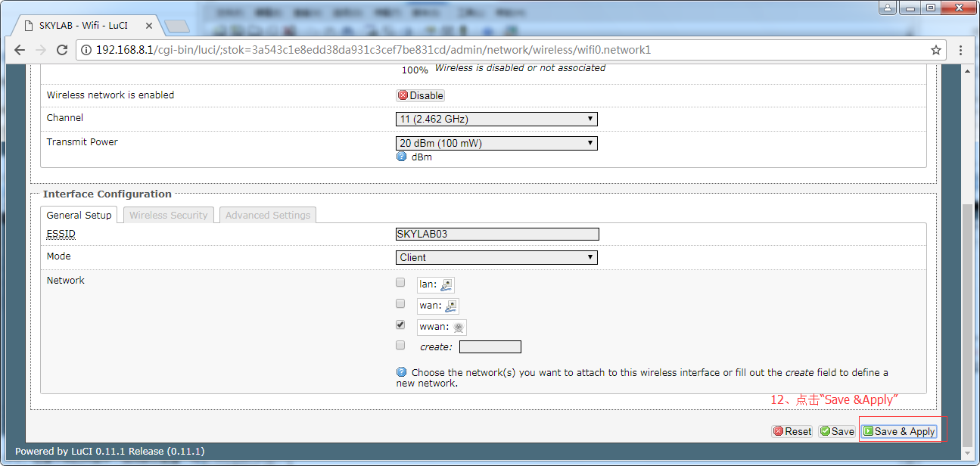This screenshot has height=466, width=980.
Task: Click the wan network interface icon
Action: [450, 306]
